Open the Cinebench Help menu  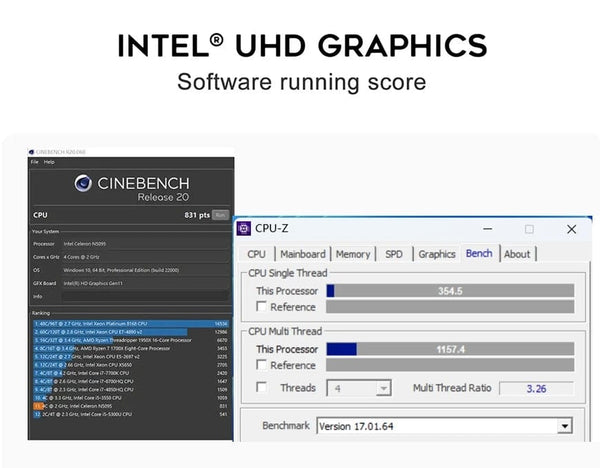[x=47, y=162]
